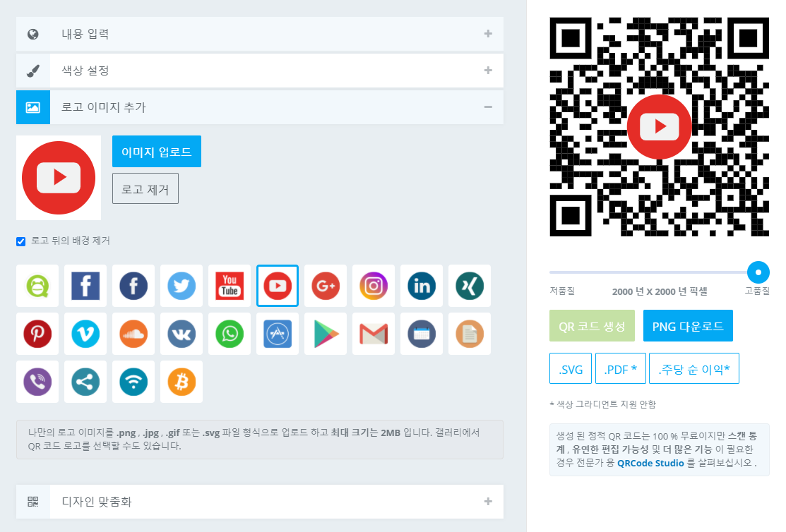Collapse the '로고 이미지 추가' section
The width and height of the screenshot is (786, 532).
pos(260,107)
